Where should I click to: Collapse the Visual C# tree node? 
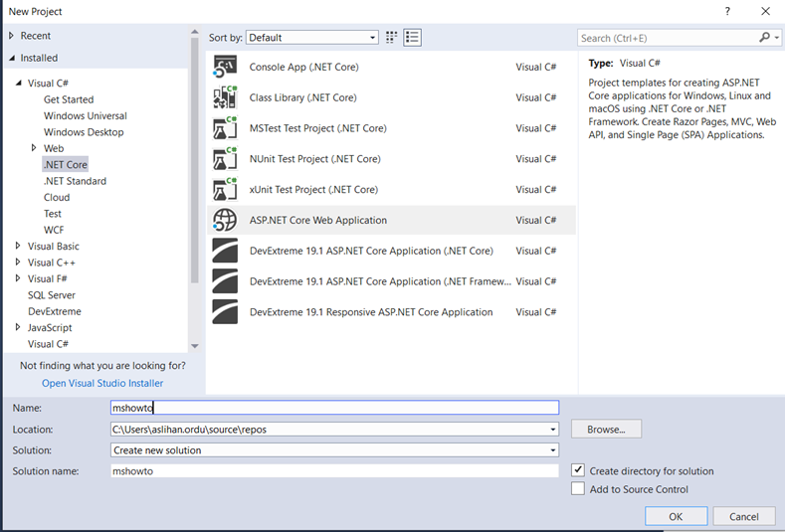click(x=19, y=83)
